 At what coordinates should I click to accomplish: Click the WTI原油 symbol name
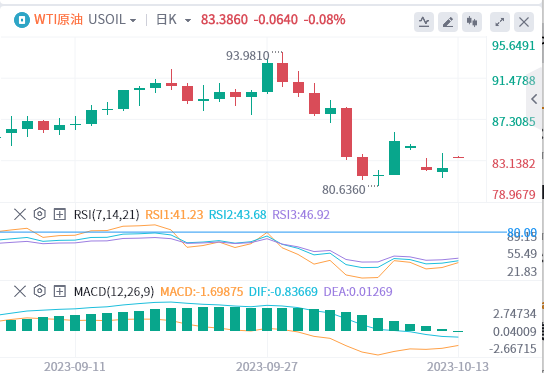pos(58,19)
